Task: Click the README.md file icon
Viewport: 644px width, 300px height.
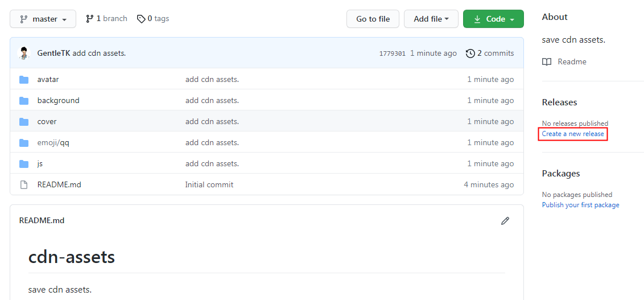Action: click(x=24, y=184)
